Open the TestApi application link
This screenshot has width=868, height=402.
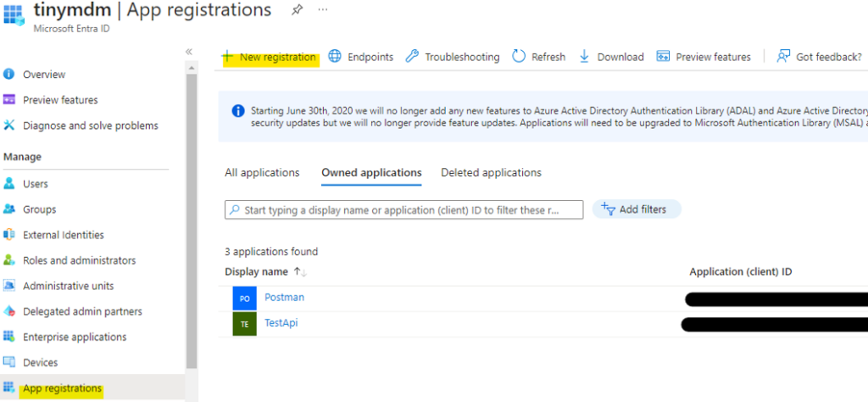click(281, 323)
